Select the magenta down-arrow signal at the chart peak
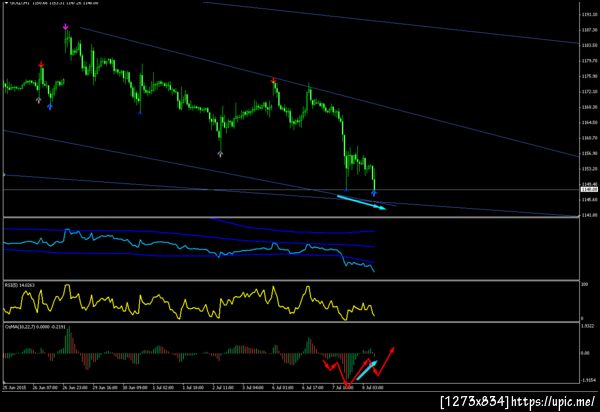This screenshot has height=412, width=600. pos(65,27)
